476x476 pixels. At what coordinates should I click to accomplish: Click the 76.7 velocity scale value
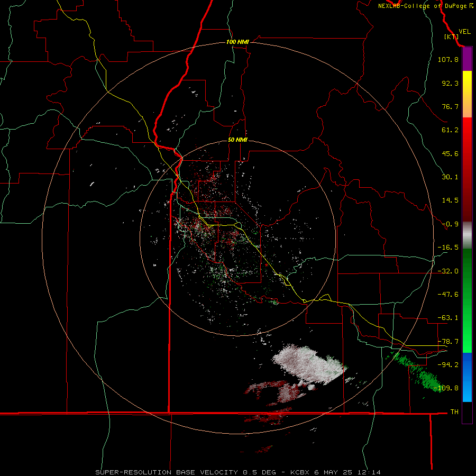pyautogui.click(x=450, y=106)
